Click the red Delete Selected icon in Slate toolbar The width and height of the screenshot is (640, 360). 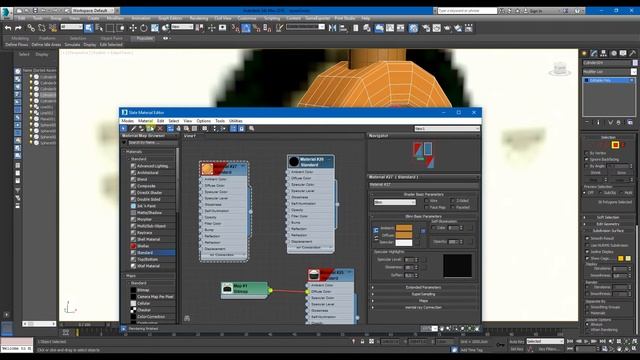[160, 129]
